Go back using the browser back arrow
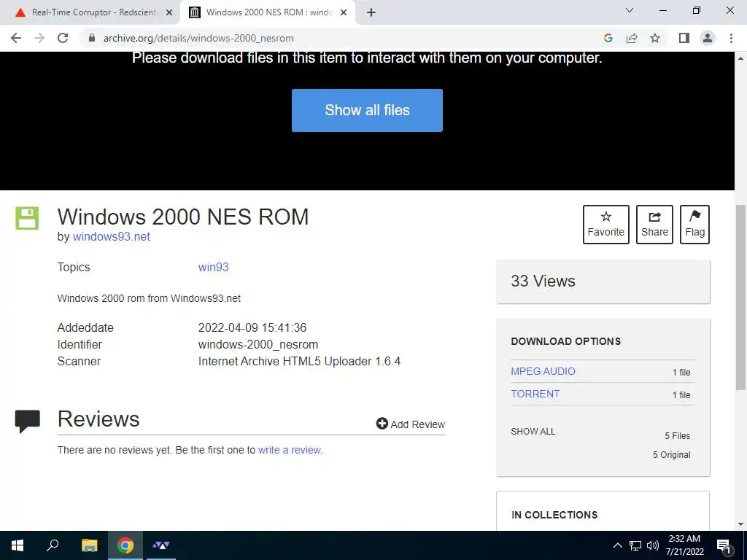Viewport: 747px width, 560px height. tap(16, 38)
